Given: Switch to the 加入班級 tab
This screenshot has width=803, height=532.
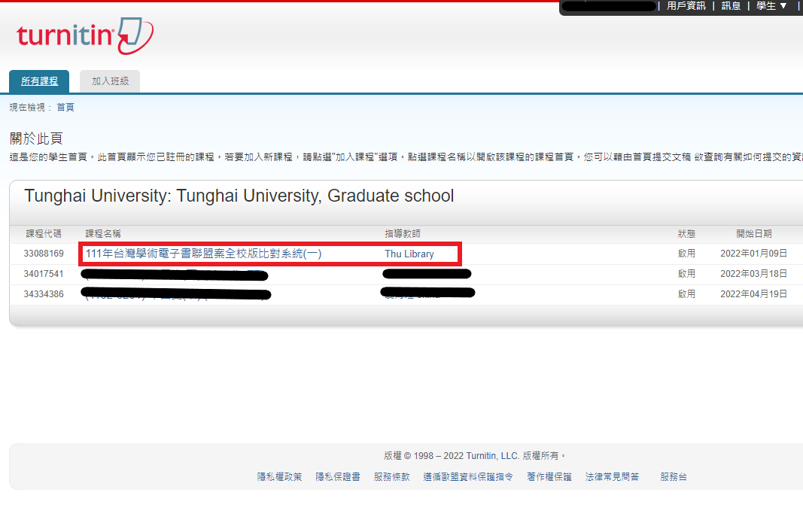Looking at the screenshot, I should point(109,81).
